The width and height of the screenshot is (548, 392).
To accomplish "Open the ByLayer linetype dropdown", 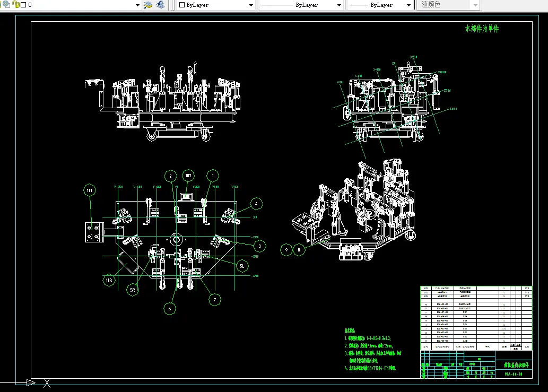I will click(x=339, y=5).
